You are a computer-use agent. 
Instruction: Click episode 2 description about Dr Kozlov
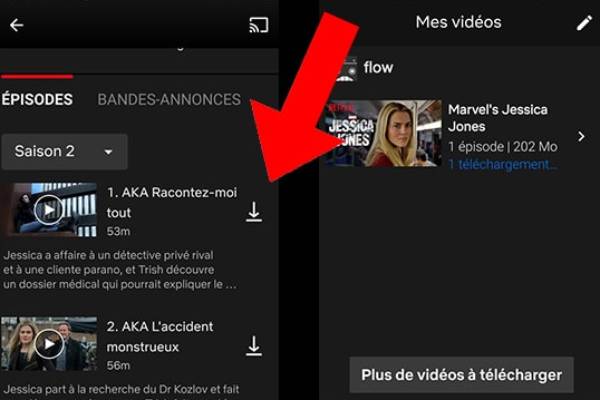(121, 391)
